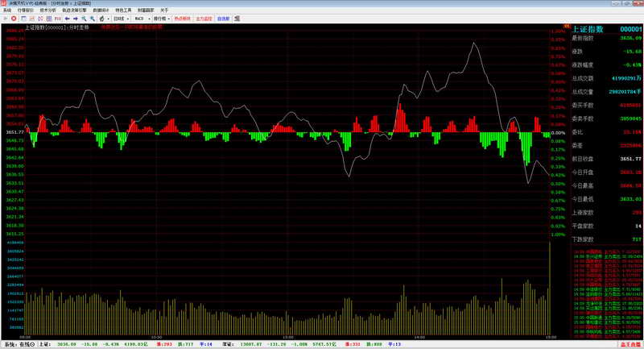Open the 数据统计 menu
Screen dimensions: 644x349
(101, 10)
